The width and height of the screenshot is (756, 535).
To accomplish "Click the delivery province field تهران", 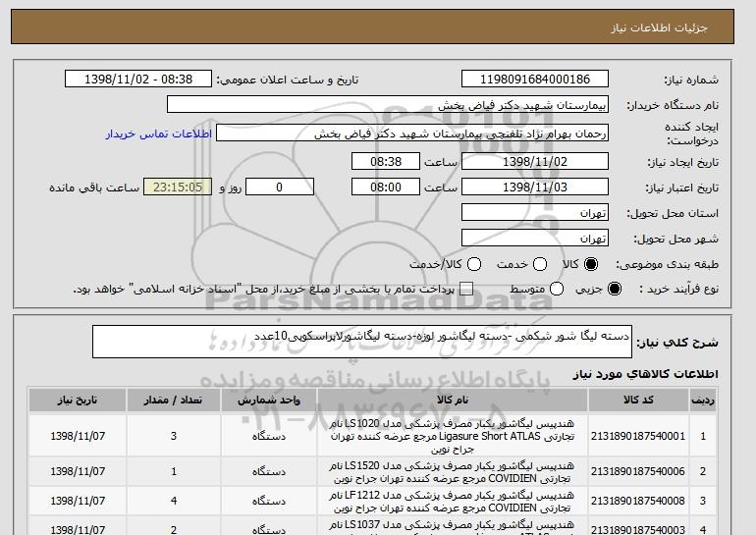I will (x=535, y=213).
